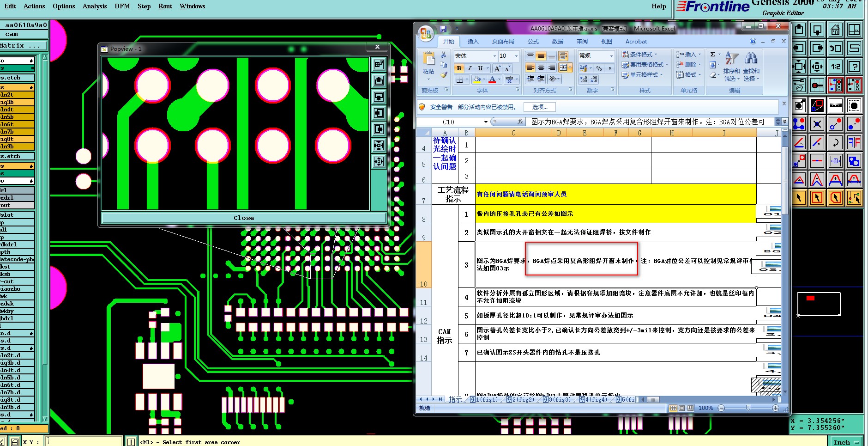Open the 套用表格格式 table format dropdown
The height and width of the screenshot is (446, 868).
point(645,65)
